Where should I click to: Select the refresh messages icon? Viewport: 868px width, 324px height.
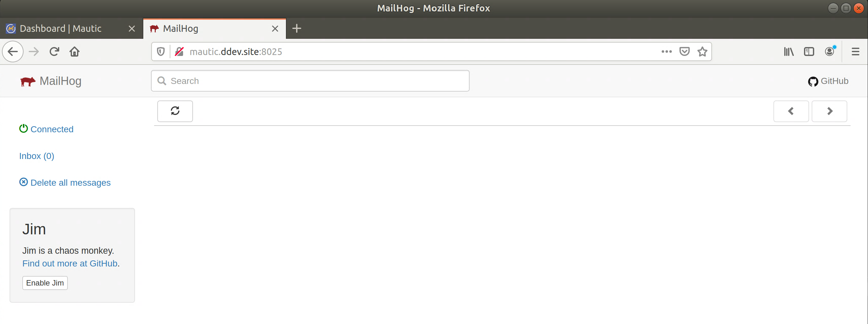point(175,111)
